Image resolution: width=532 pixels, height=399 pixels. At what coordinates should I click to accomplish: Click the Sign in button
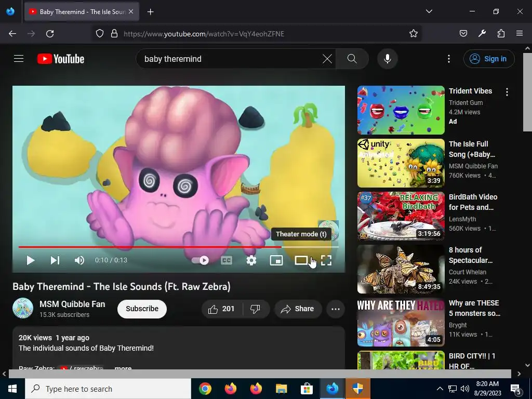tap(489, 59)
